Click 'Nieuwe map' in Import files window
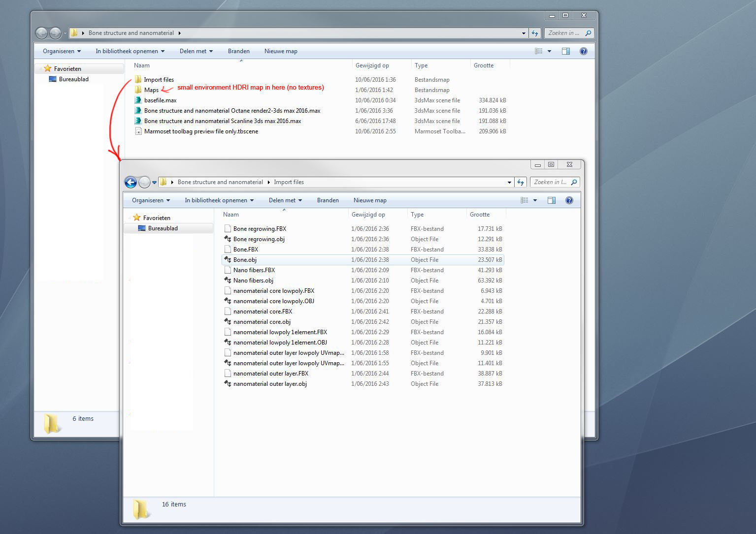This screenshot has width=756, height=534. click(x=370, y=200)
